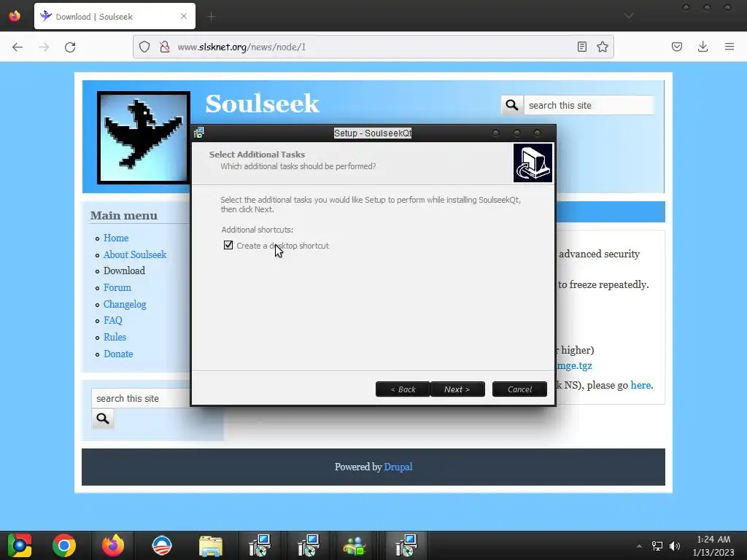This screenshot has width=747, height=560.
Task: Focus the sidebar search this site field
Action: point(141,398)
